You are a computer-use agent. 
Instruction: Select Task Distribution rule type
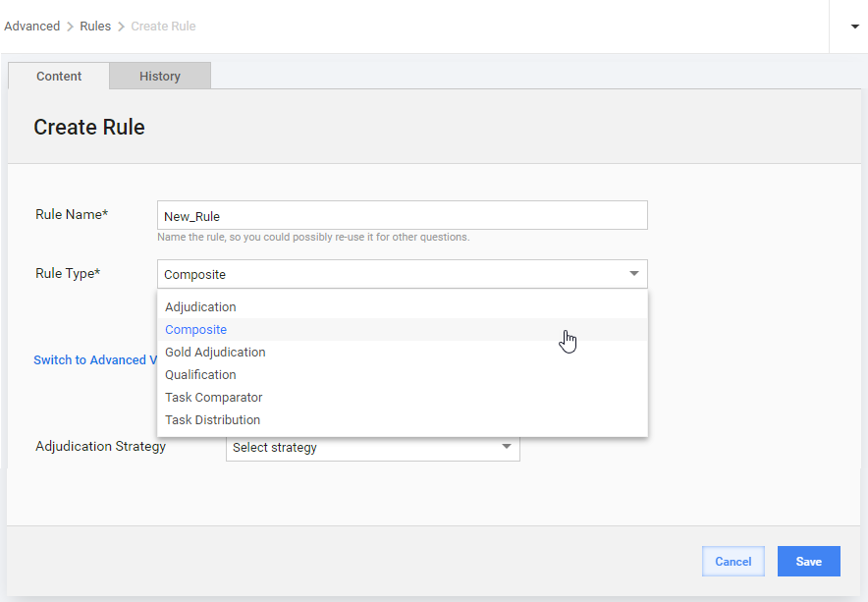402,420
